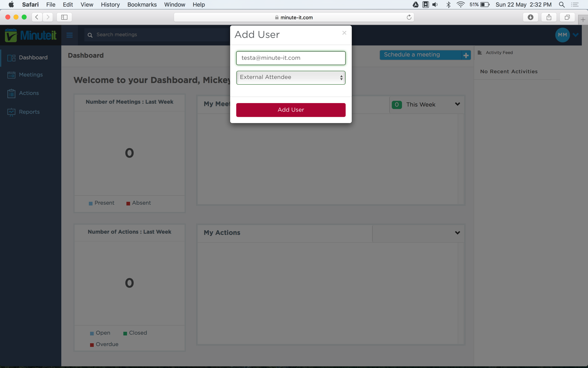
Task: Go forward using Safari's forward arrow
Action: tap(48, 17)
